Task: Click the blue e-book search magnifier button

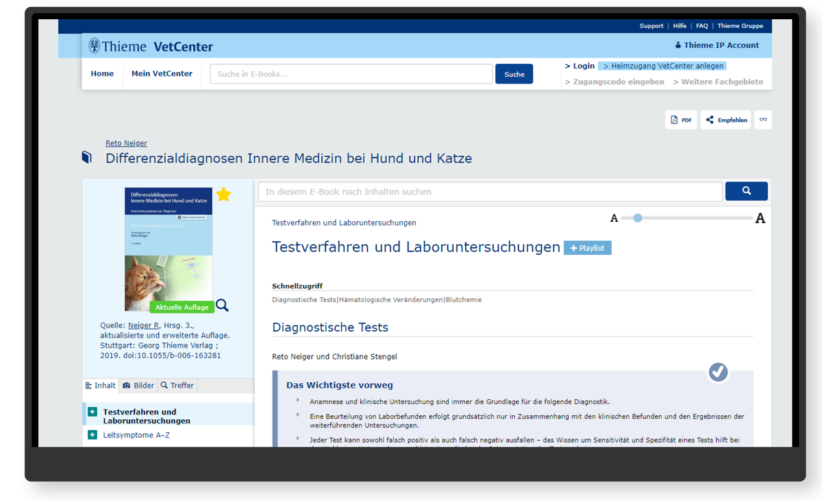Action: tap(747, 191)
